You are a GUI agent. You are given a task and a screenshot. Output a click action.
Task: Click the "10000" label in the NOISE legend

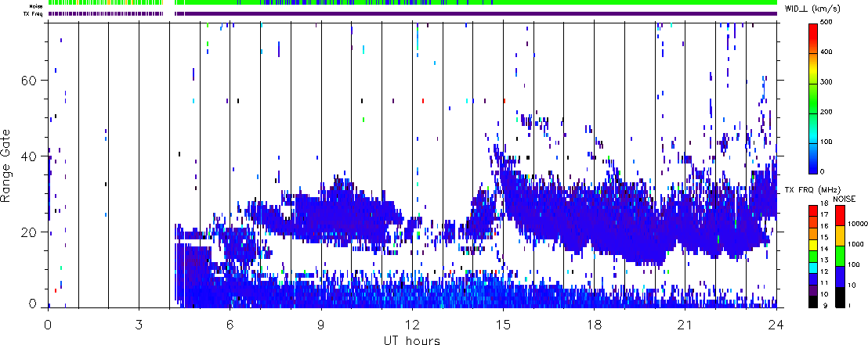click(x=858, y=224)
